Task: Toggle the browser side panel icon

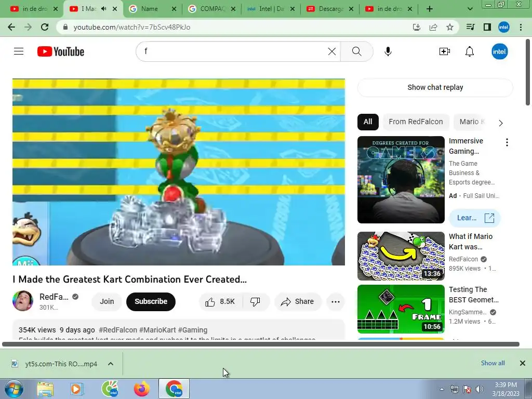Action: [487, 27]
